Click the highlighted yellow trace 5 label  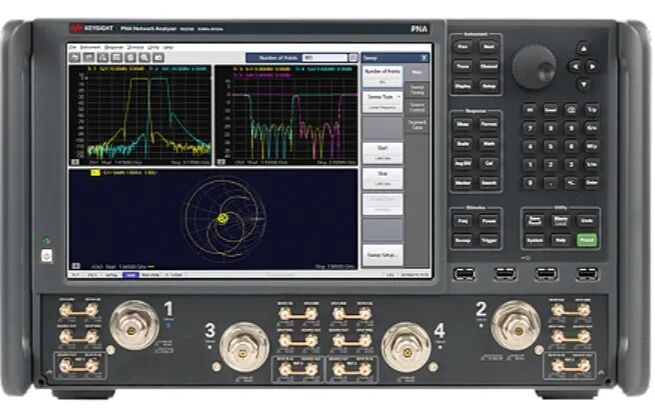point(95,172)
